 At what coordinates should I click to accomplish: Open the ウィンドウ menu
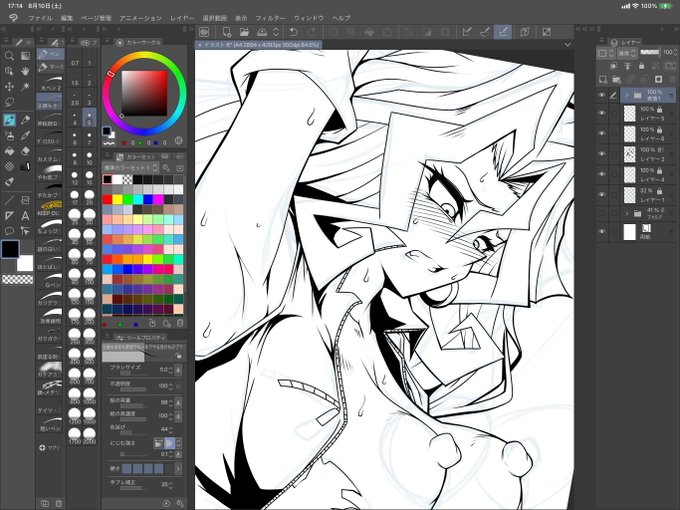pyautogui.click(x=309, y=18)
